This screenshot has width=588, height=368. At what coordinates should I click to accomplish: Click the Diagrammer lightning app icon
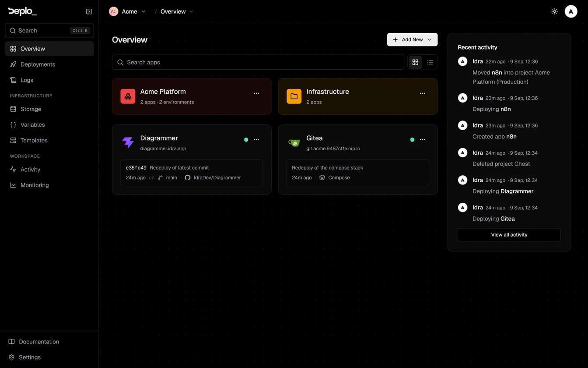[128, 142]
